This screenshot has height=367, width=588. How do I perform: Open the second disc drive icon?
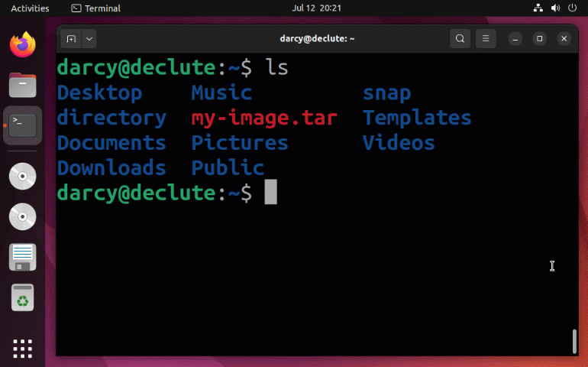click(x=23, y=216)
